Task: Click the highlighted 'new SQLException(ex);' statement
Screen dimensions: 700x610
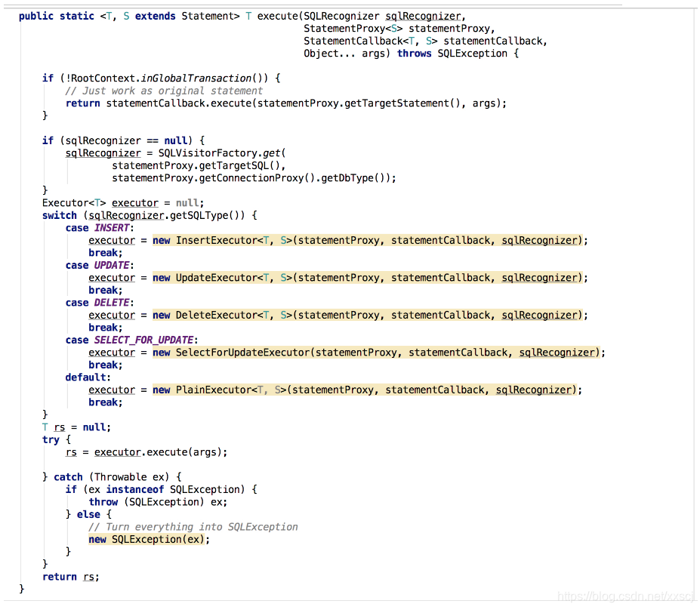Action: pos(149,540)
